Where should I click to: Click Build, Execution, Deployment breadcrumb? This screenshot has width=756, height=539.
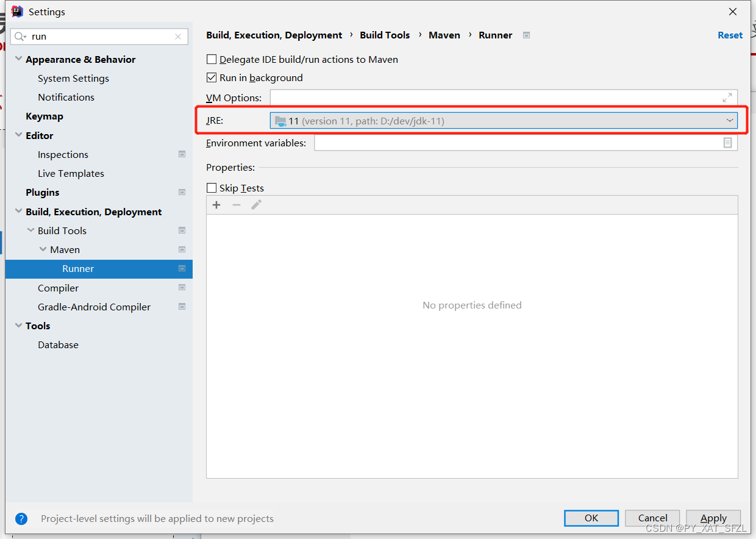[274, 35]
